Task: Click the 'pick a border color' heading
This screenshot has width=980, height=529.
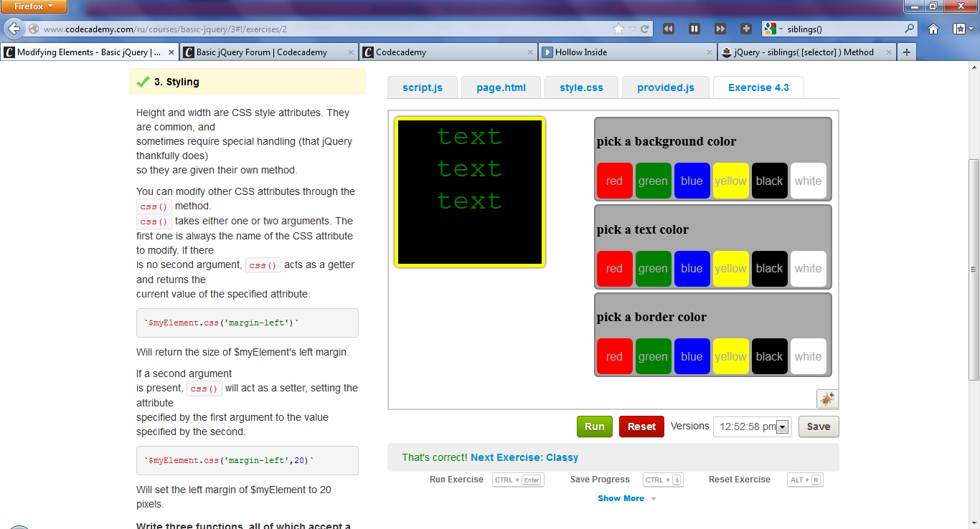Action: point(651,317)
